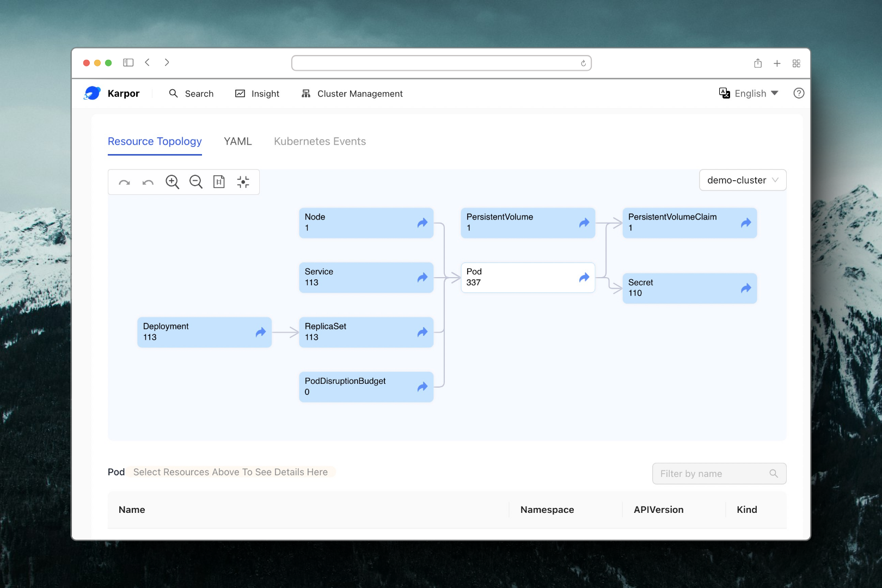
Task: Click the share arrow on Deployment node
Action: (261, 332)
